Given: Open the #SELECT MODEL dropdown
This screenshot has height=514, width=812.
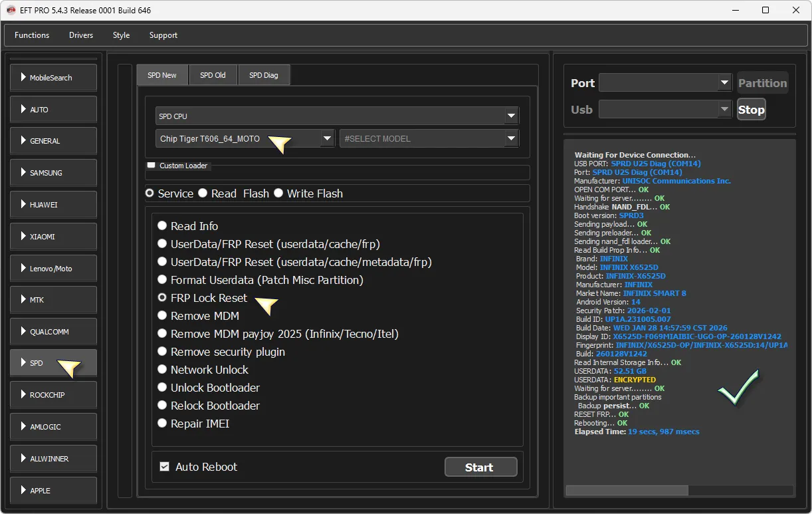Looking at the screenshot, I should 511,139.
